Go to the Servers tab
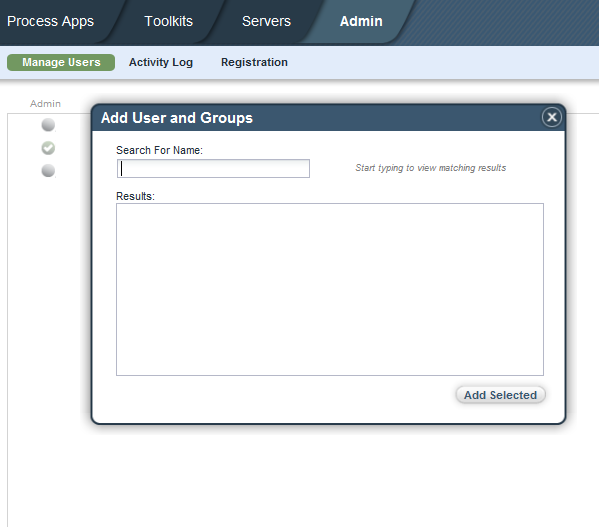 [x=266, y=21]
